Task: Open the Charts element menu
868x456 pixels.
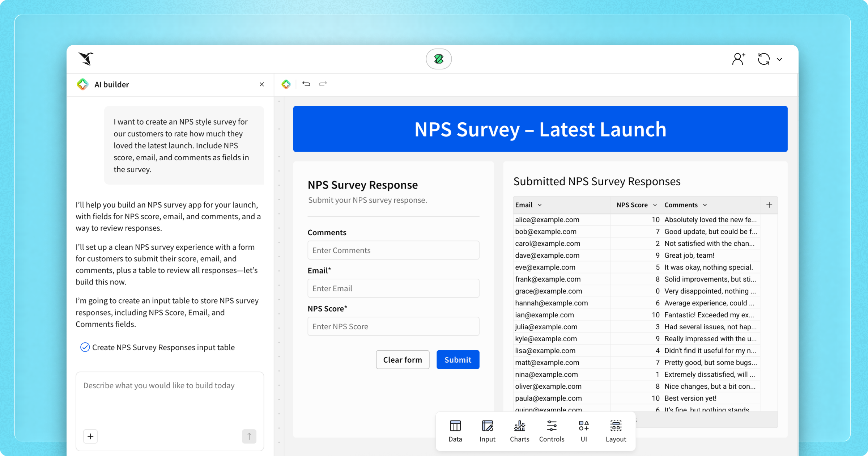Action: (x=519, y=431)
